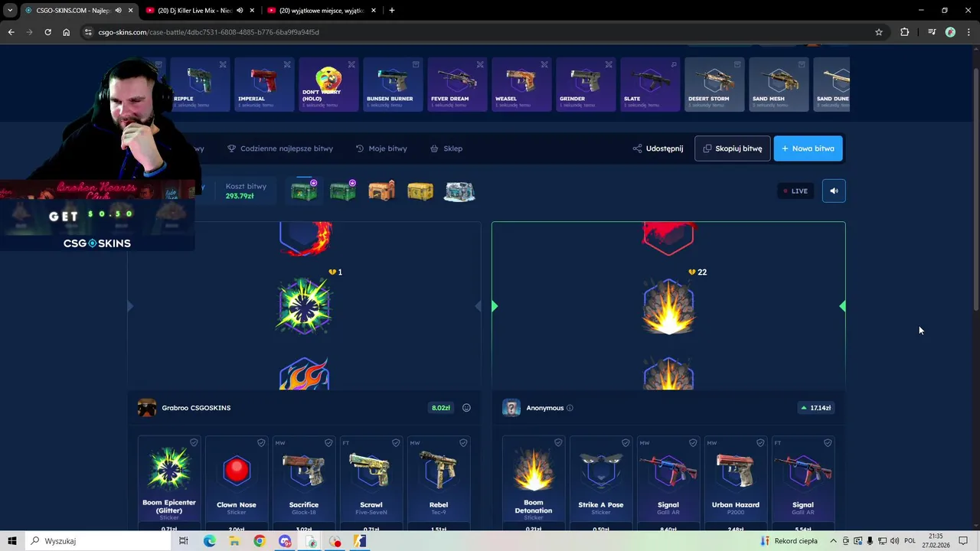Viewport: 980px width, 551px height.
Task: Click shield icon on Urban Hazard card
Action: pos(760,442)
